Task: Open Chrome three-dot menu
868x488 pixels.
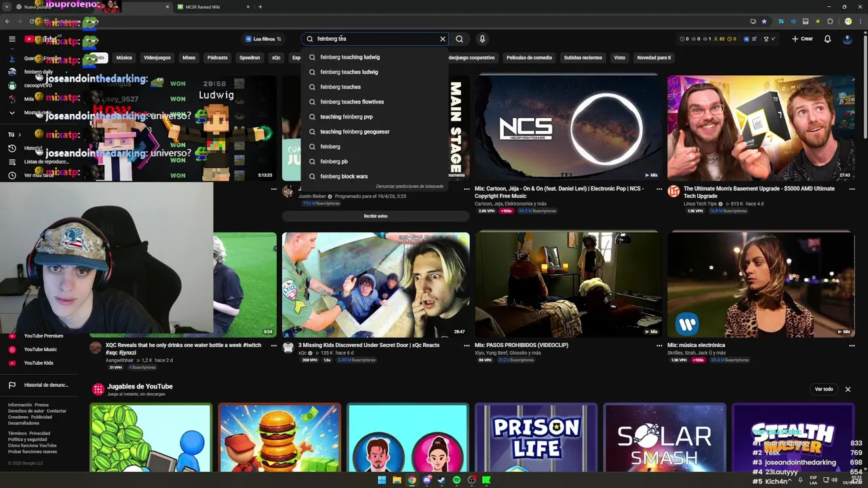Action: [860, 22]
